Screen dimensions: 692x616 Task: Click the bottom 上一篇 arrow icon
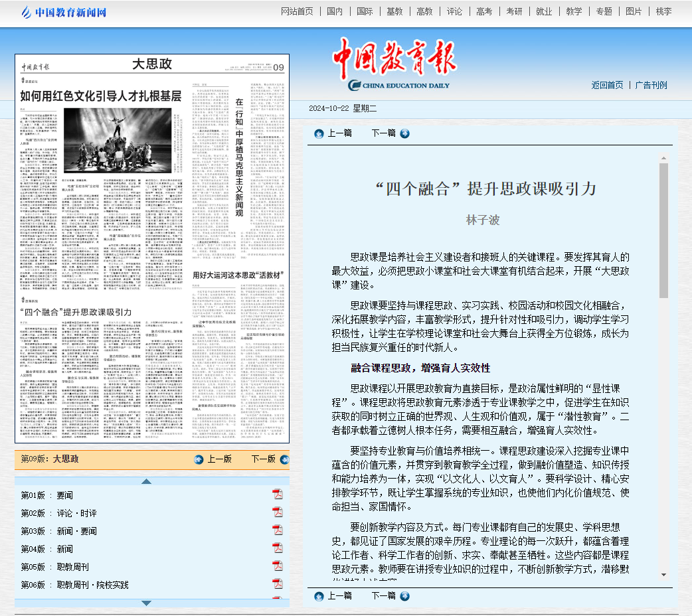tap(319, 597)
